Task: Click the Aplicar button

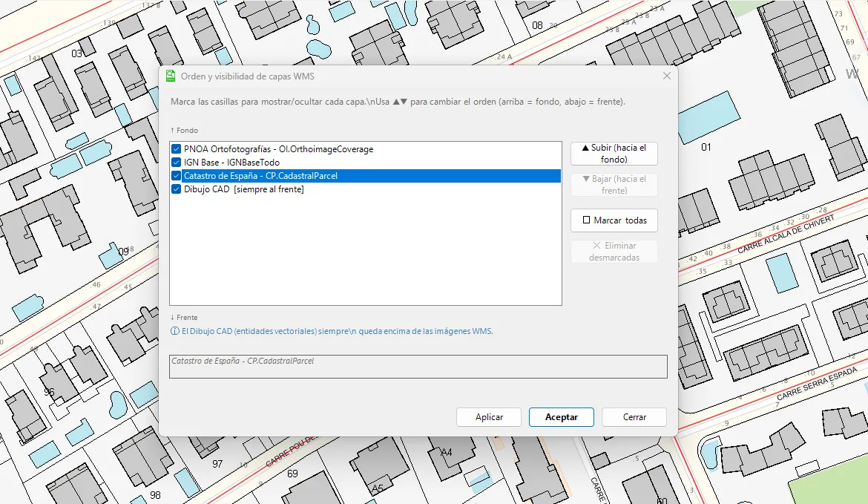Action: pos(489,417)
